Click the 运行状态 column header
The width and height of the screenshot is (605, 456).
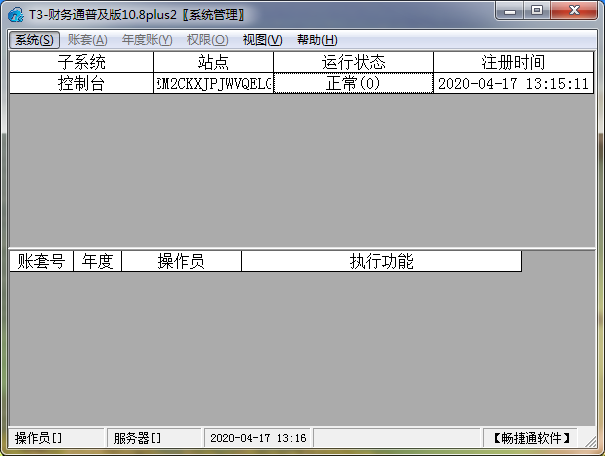[353, 62]
